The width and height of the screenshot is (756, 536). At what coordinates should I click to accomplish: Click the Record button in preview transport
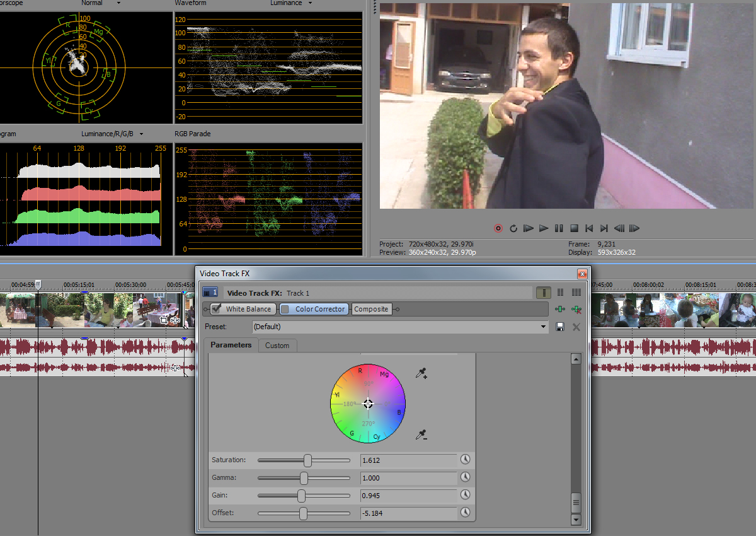point(498,228)
